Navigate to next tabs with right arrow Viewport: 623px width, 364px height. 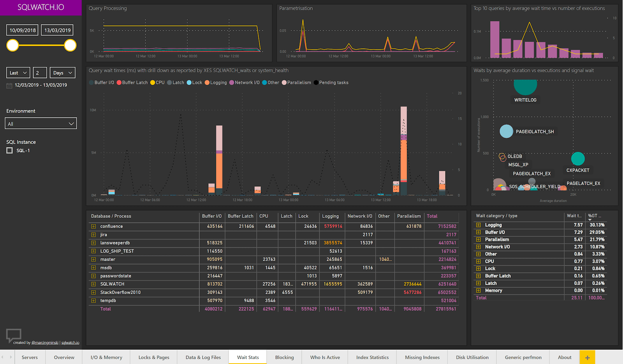pos(11,357)
